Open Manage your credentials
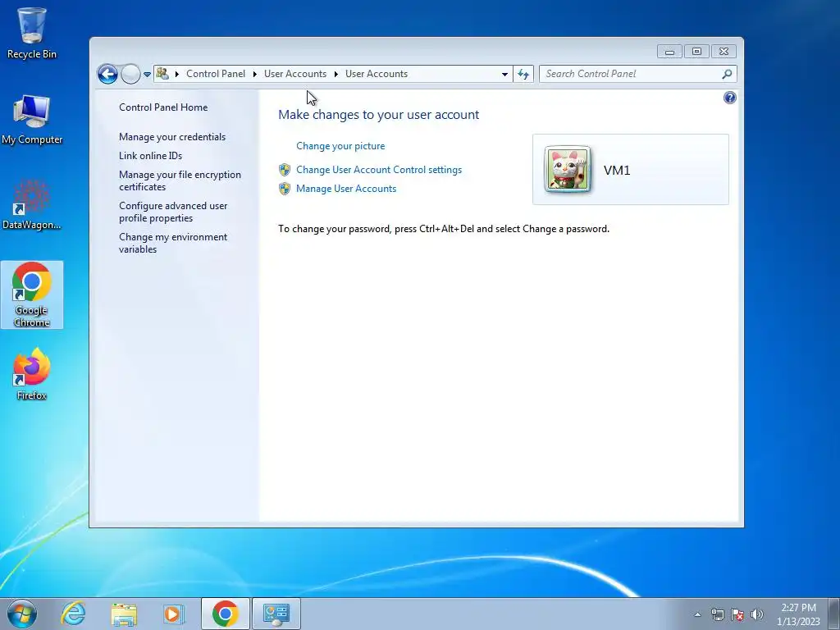The image size is (840, 630). tap(172, 137)
